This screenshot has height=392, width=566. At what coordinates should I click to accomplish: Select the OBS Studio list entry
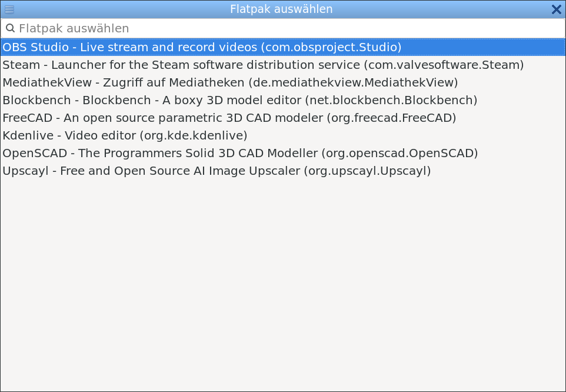click(202, 47)
